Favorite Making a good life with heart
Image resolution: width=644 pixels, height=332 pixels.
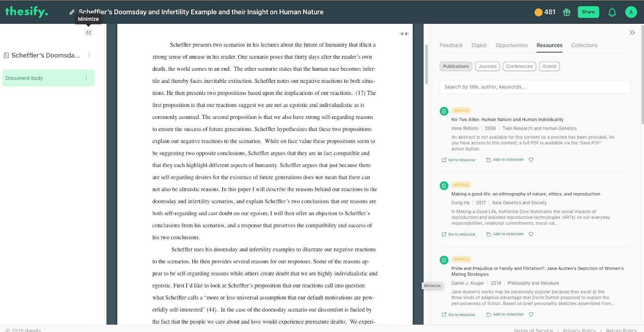pyautogui.click(x=531, y=234)
